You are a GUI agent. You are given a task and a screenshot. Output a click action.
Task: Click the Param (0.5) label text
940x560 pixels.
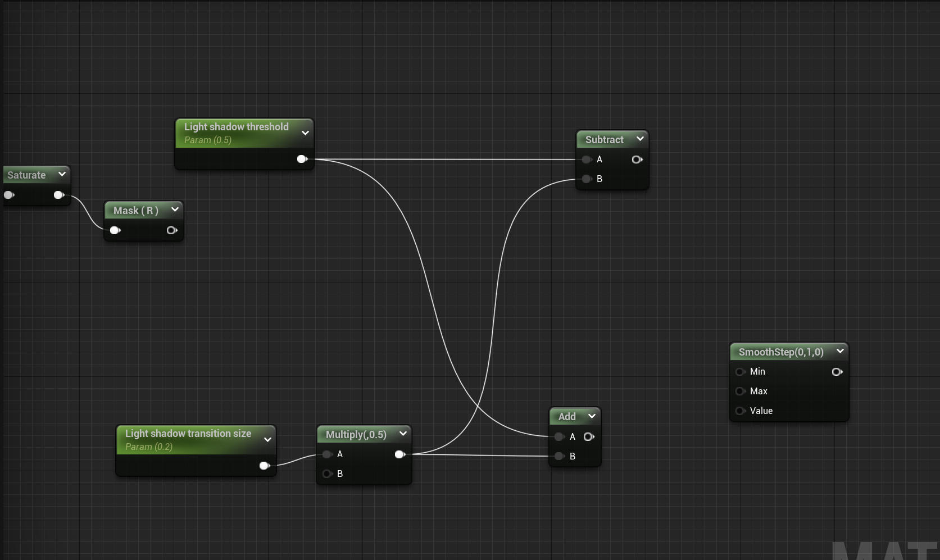click(x=208, y=140)
